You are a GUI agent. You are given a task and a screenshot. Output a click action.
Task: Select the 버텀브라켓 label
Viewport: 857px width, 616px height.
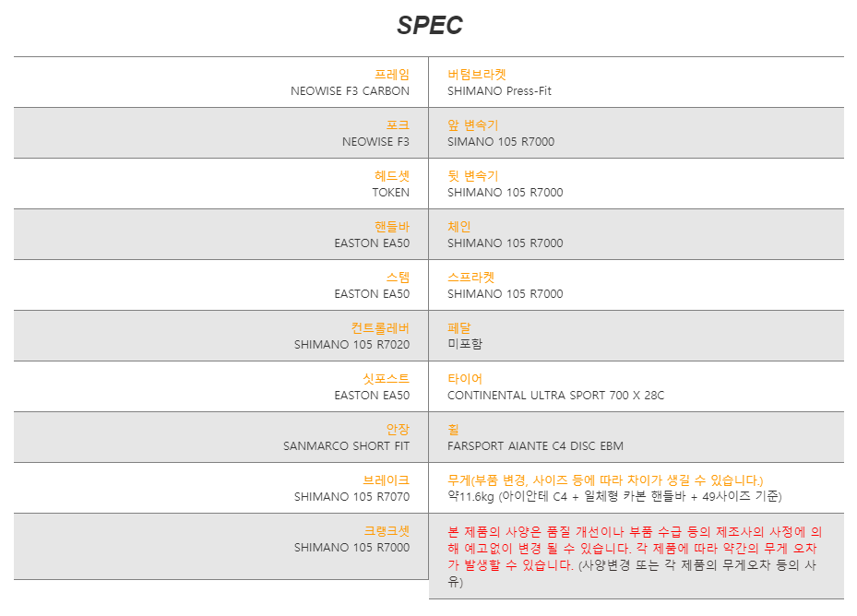pyautogui.click(x=477, y=75)
